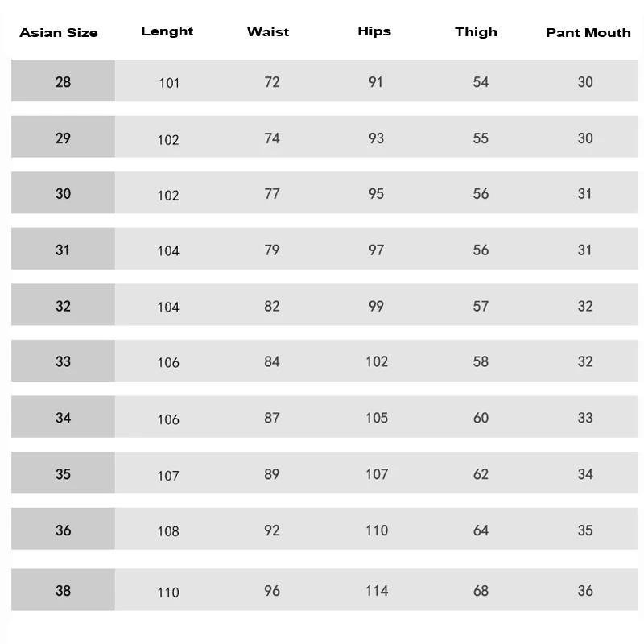Select waist value 77 for size 30
This screenshot has width=644, height=644.
272,194
